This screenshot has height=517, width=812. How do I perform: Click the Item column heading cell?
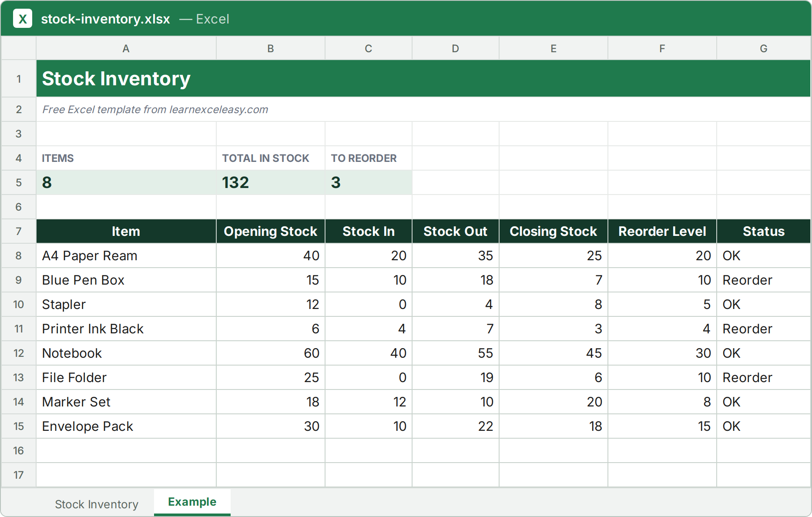(x=126, y=231)
